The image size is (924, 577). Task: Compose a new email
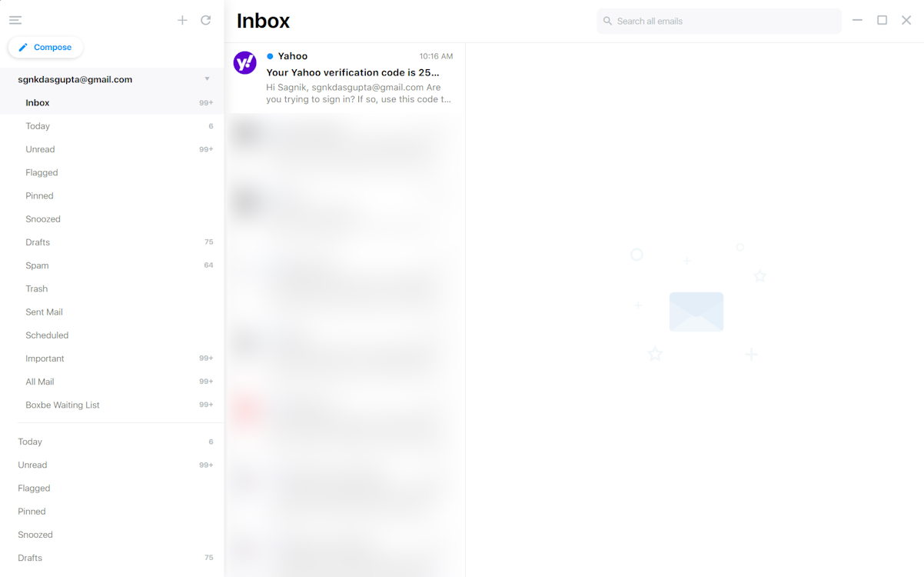point(45,47)
